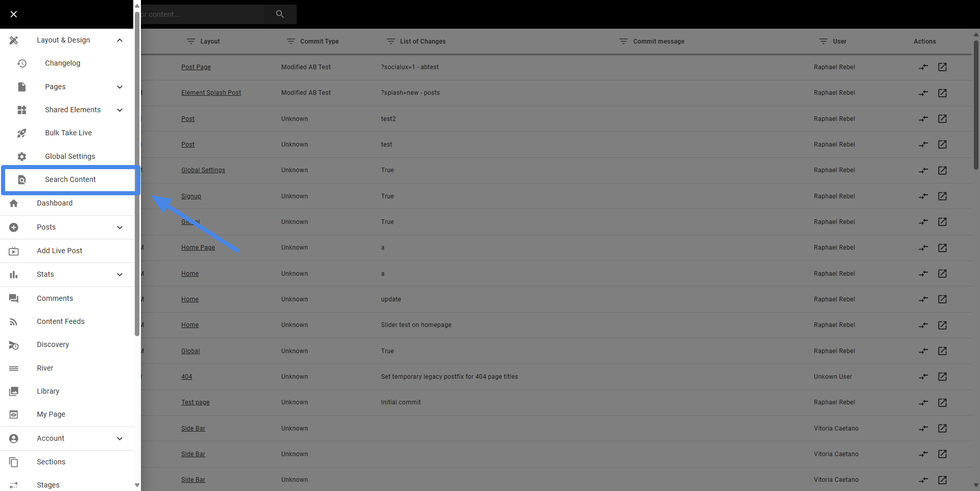Click the Add Live Post icon
This screenshot has width=980, height=491.
pos(14,251)
